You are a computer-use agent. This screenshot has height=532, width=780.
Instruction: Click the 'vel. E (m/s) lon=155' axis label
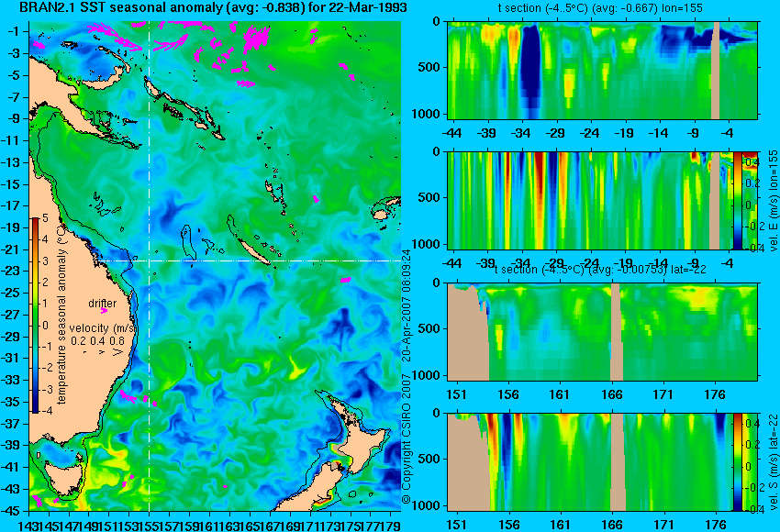click(x=773, y=200)
